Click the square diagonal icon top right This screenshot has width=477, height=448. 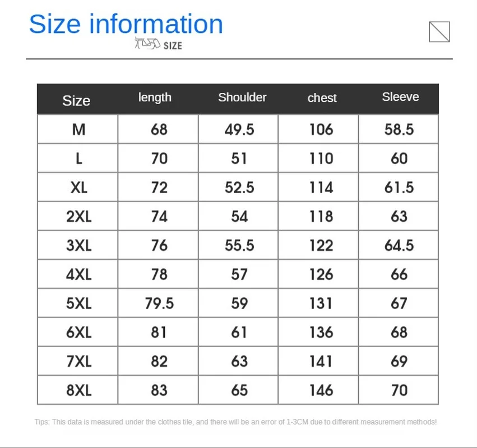pyautogui.click(x=439, y=32)
